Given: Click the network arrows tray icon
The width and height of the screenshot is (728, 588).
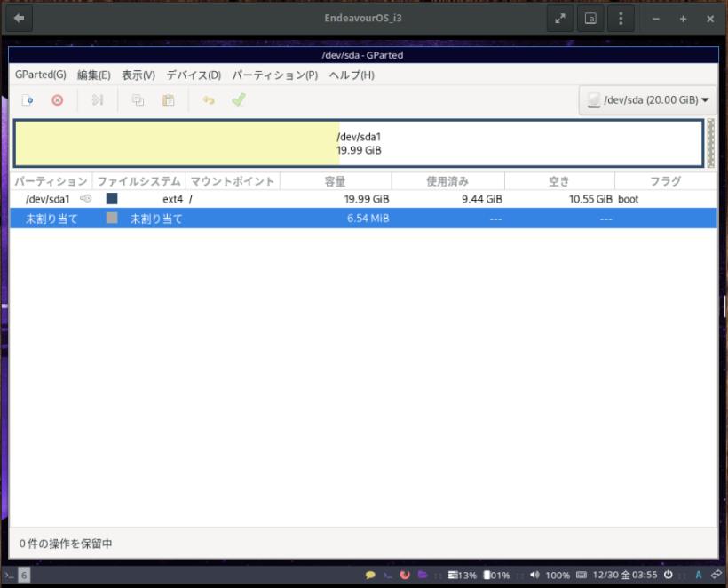Looking at the screenshot, I should coord(716,575).
